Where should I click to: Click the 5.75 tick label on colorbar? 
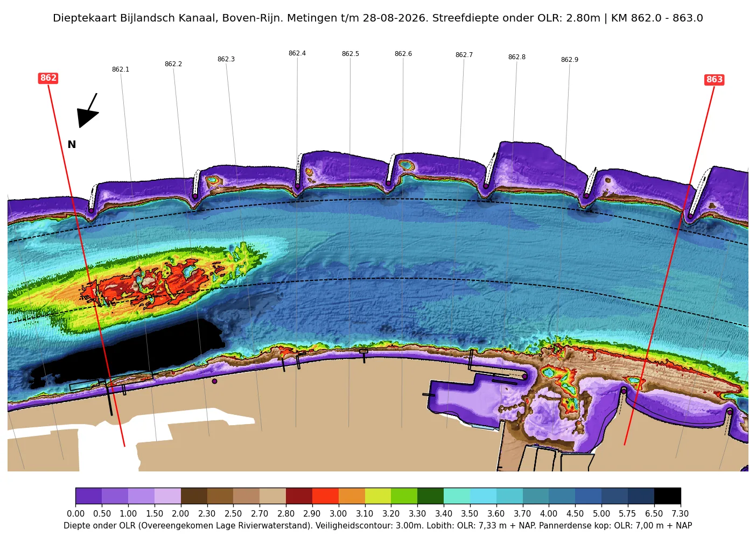[x=627, y=513]
